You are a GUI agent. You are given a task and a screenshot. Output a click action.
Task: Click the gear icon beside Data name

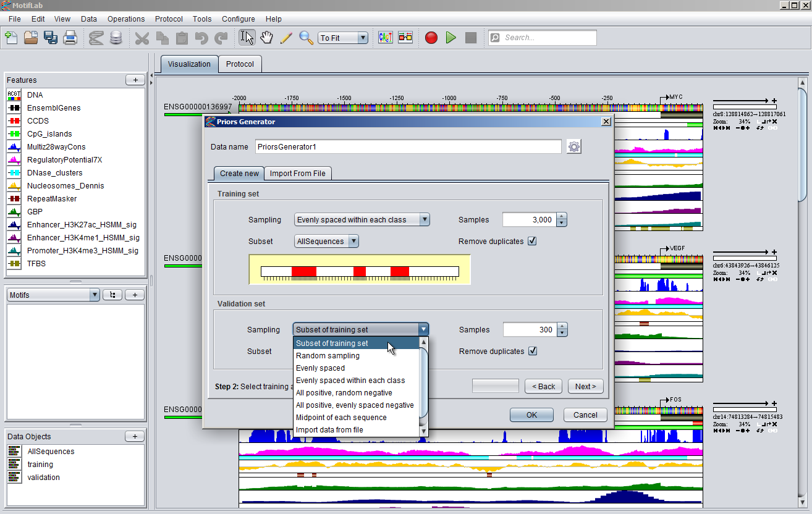click(x=574, y=146)
